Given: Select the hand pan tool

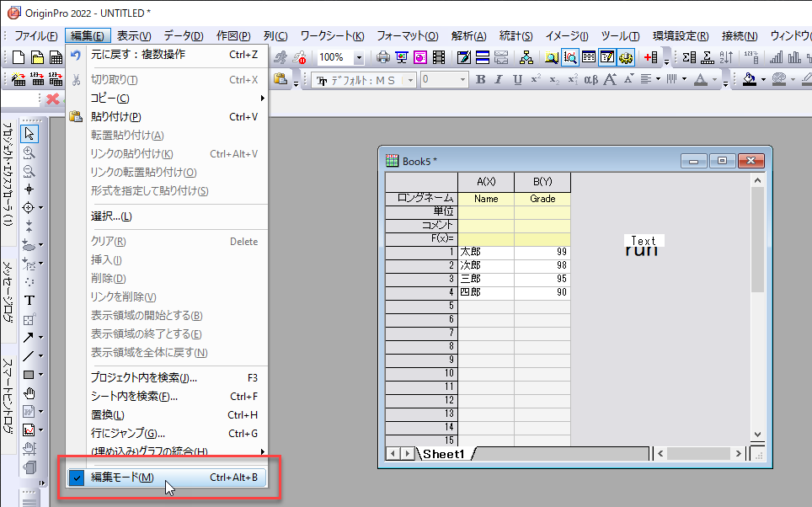Looking at the screenshot, I should pyautogui.click(x=29, y=393).
